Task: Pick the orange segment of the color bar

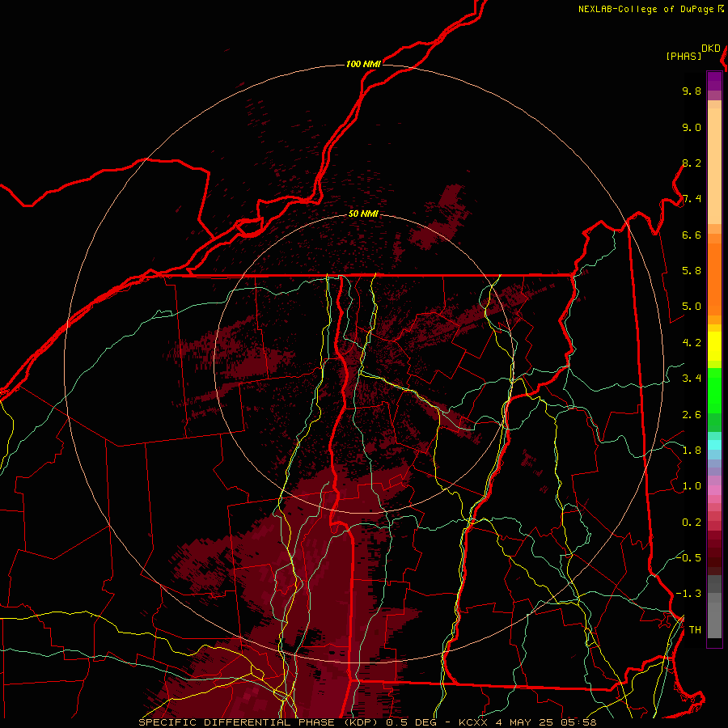Action: [x=714, y=278]
